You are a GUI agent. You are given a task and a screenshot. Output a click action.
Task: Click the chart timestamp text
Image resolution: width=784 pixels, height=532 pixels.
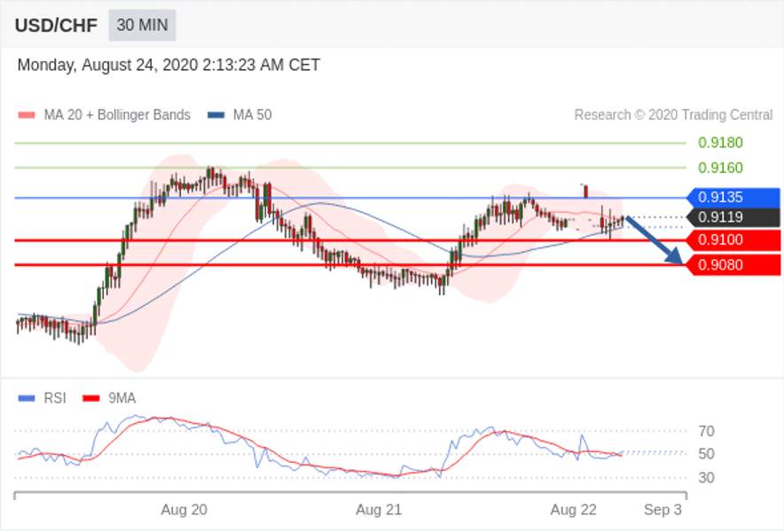click(169, 66)
